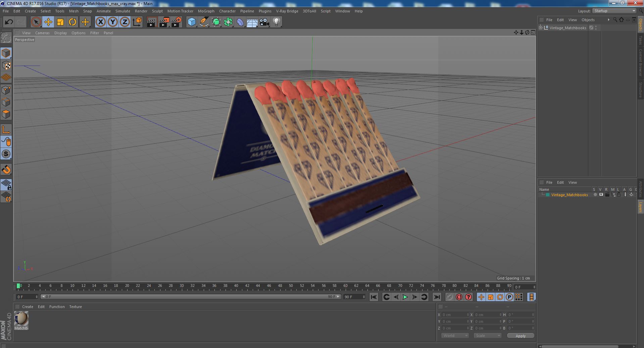Screen dimensions: 644x348
Task: Open the Array modeling object icon
Action: point(228,22)
